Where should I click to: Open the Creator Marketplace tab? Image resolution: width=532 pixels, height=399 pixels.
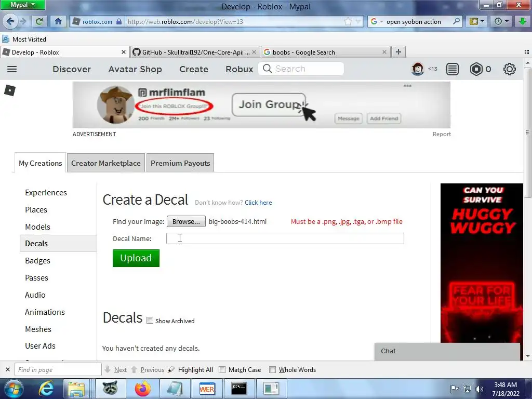point(106,163)
